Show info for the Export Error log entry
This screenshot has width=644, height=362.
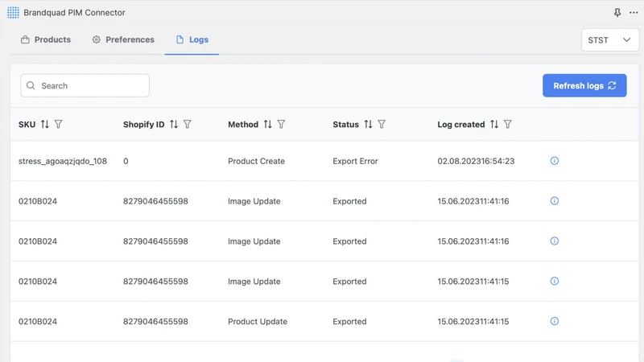(555, 161)
